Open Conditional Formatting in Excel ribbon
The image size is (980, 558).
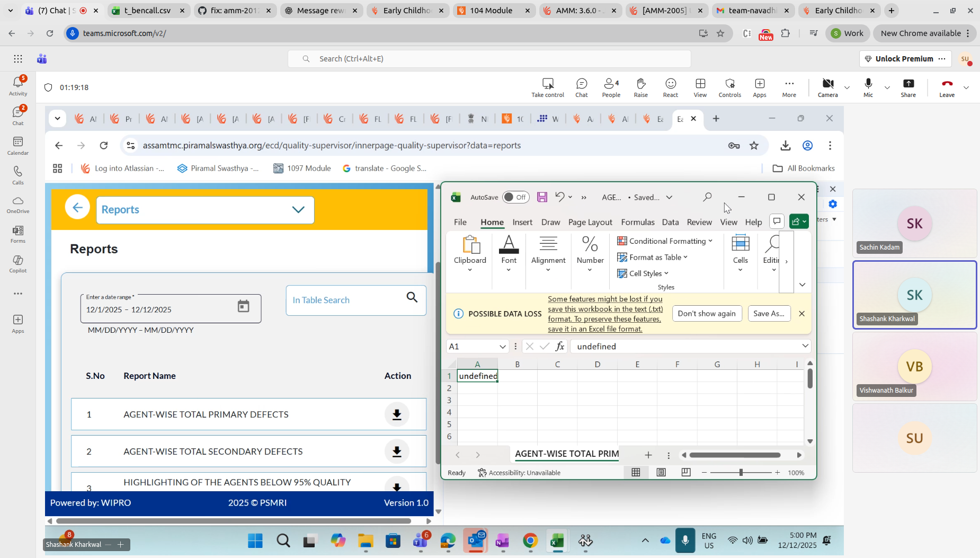[x=665, y=241]
